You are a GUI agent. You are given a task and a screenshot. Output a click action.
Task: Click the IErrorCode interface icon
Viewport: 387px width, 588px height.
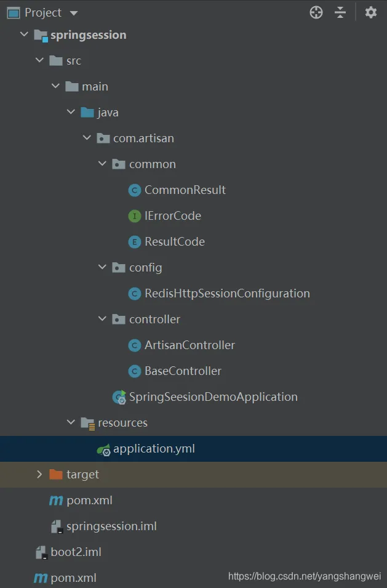135,216
